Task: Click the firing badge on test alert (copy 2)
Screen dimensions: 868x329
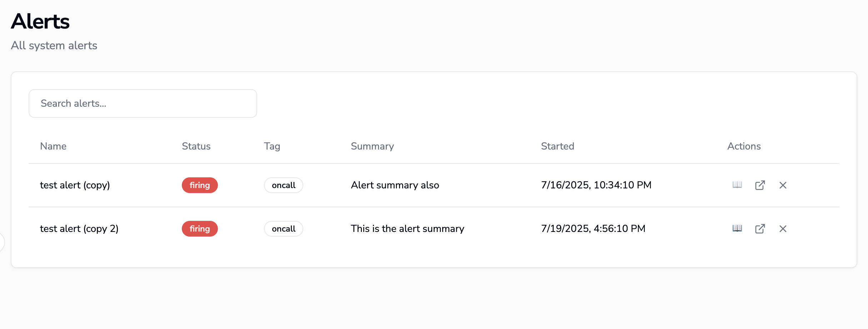Action: pyautogui.click(x=200, y=229)
